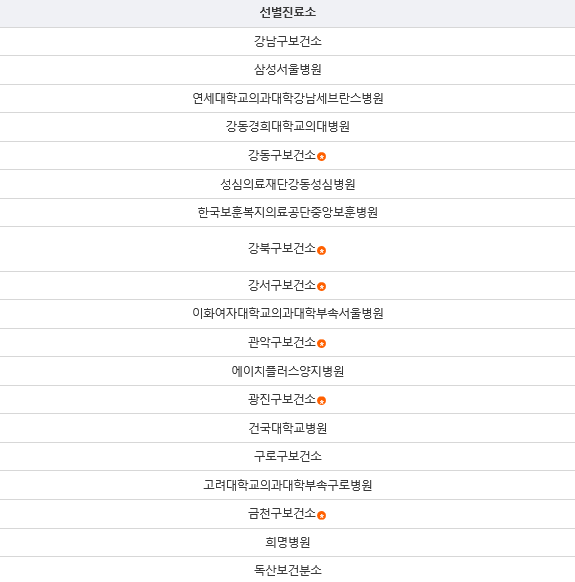Viewport: 575px width, 582px height.
Task: Select the 삼성서울병원 entry
Action: pyautogui.click(x=287, y=70)
